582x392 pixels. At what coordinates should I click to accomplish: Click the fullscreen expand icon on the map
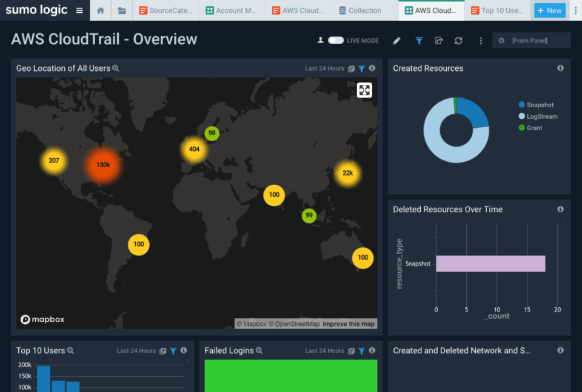point(364,90)
